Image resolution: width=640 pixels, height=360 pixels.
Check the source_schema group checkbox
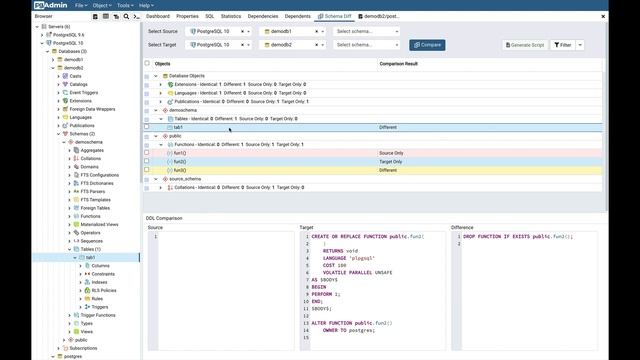pyautogui.click(x=147, y=180)
